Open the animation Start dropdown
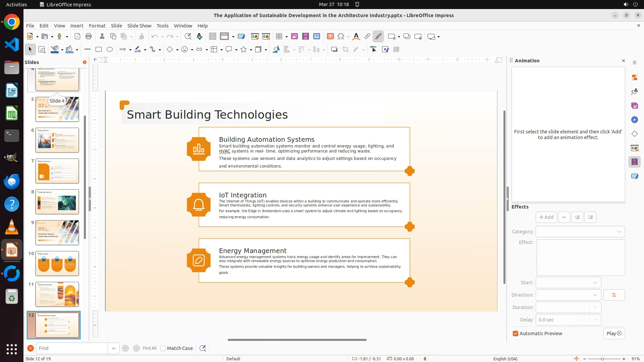The height and width of the screenshot is (362, 644). pyautogui.click(x=568, y=283)
